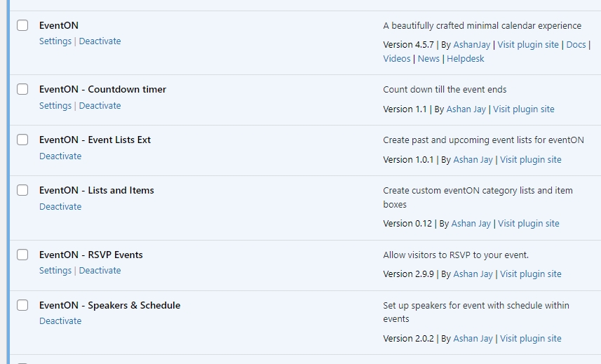Select the EventON plugin checkbox
The width and height of the screenshot is (601, 364).
(x=22, y=25)
